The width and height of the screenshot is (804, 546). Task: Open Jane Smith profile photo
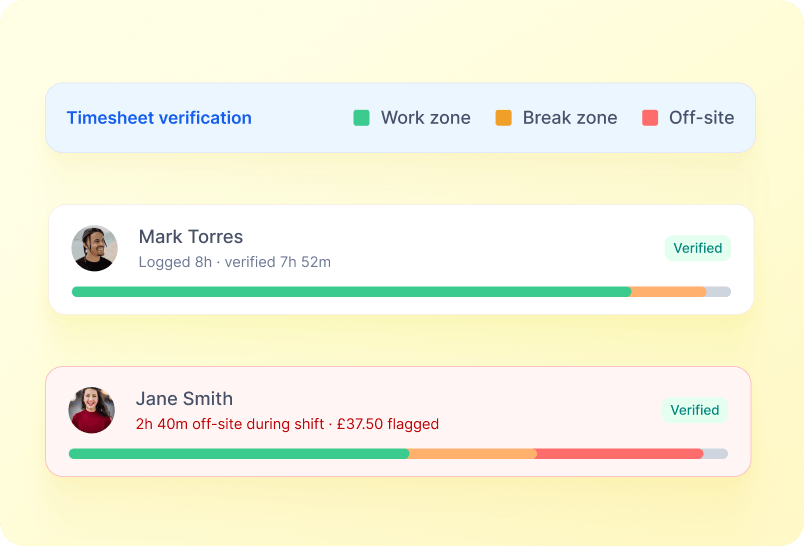pyautogui.click(x=92, y=410)
